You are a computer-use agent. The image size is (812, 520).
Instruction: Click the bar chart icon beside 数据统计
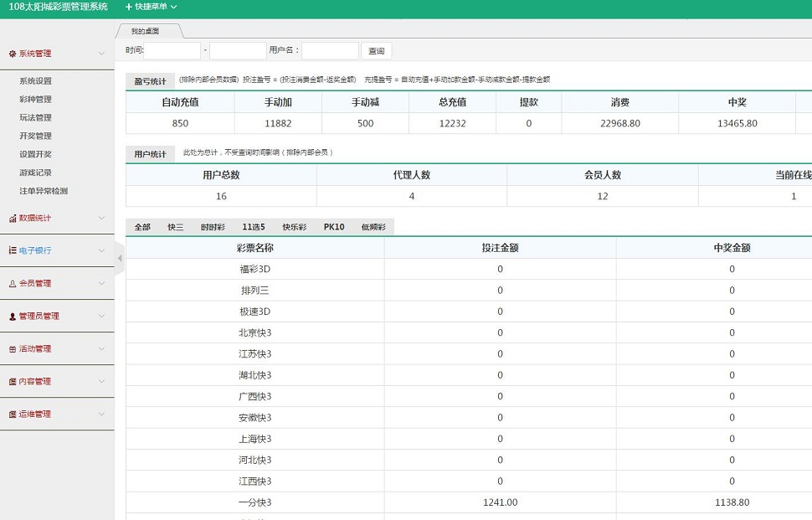click(x=13, y=218)
